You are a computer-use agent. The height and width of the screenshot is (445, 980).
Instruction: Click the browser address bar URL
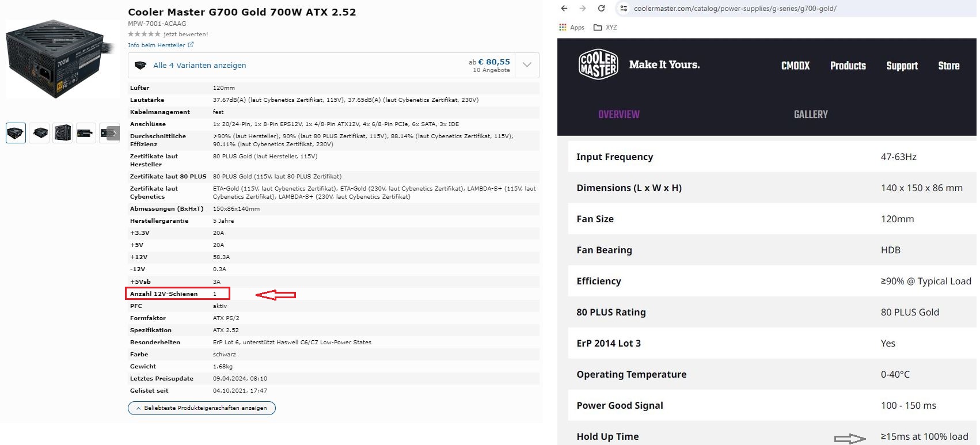(735, 8)
